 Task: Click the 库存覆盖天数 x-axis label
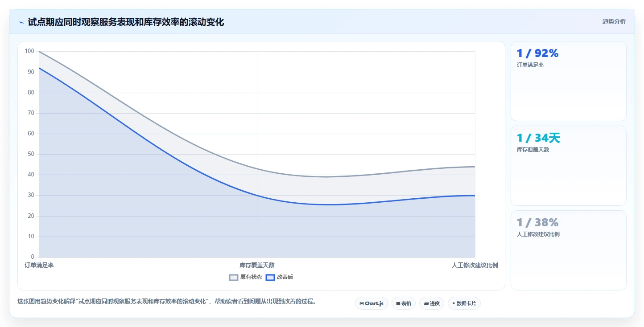(257, 265)
